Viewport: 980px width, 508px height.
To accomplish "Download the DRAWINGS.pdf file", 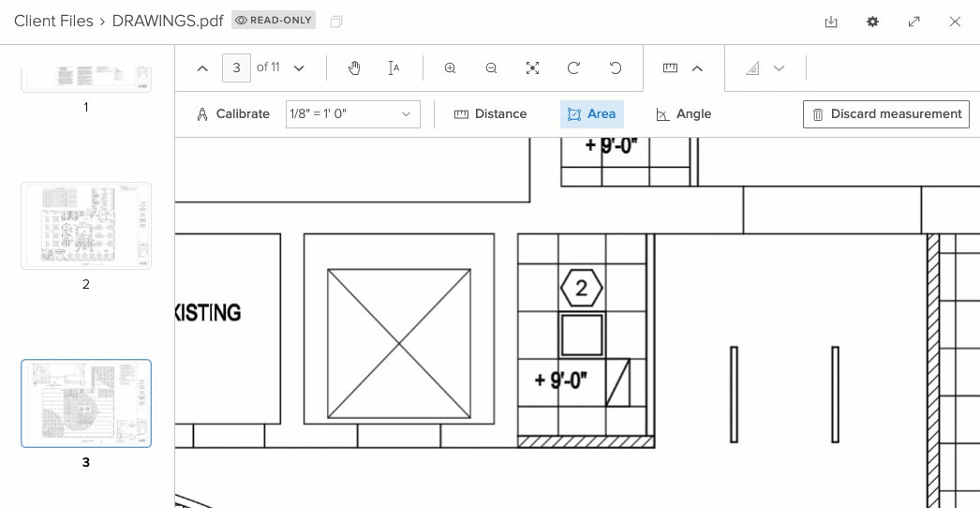I will tap(831, 22).
